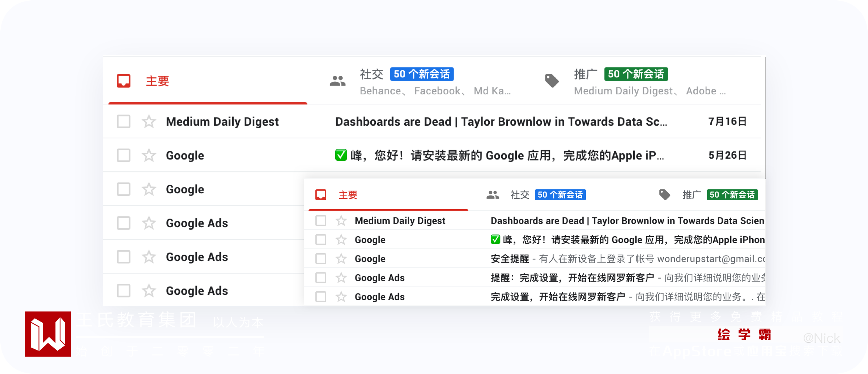Click the date 7月16日

(727, 121)
